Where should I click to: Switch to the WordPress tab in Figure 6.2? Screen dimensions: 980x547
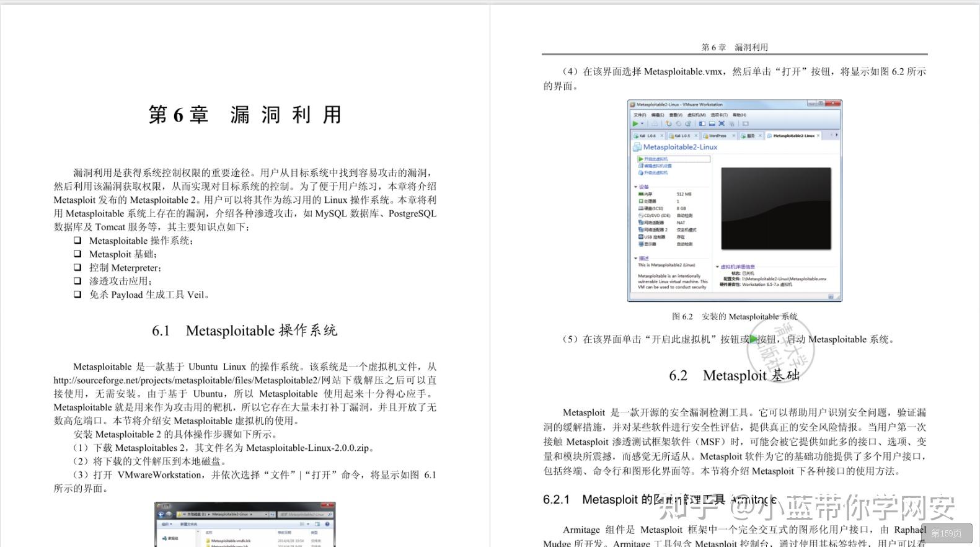tap(718, 136)
